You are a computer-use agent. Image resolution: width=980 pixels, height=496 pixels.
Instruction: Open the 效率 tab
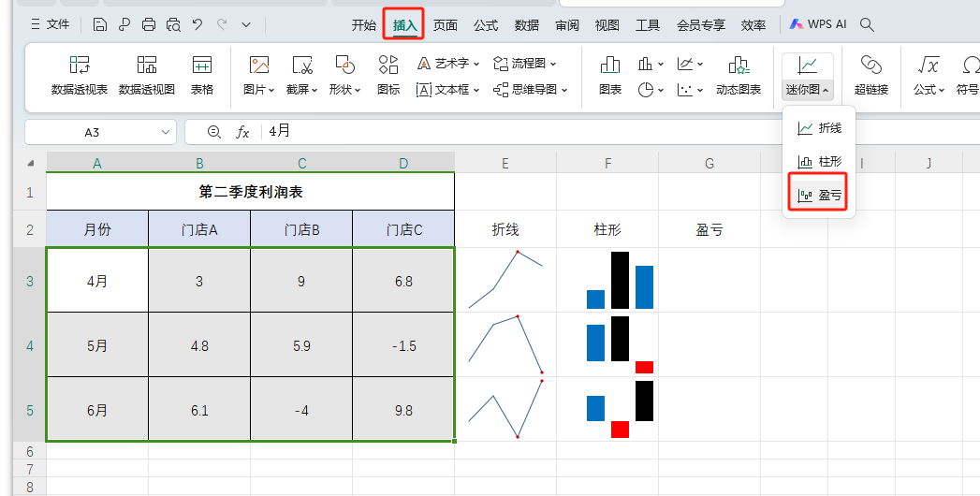click(753, 25)
